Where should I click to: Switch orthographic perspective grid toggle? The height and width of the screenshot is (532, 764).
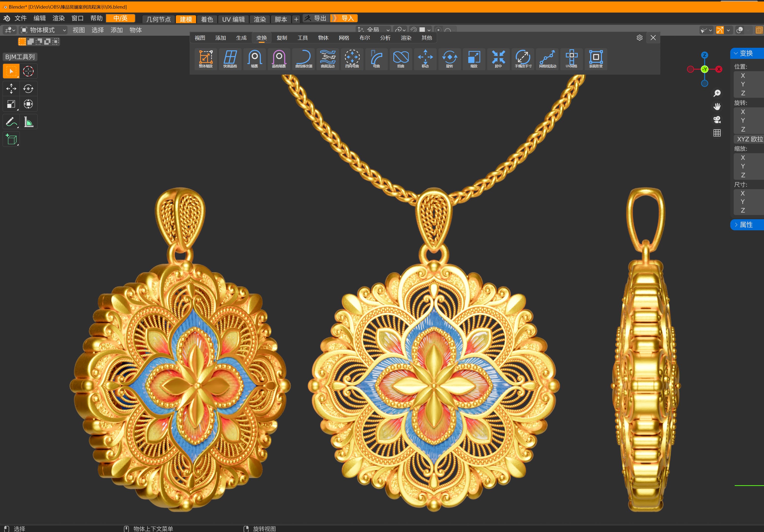pyautogui.click(x=717, y=133)
